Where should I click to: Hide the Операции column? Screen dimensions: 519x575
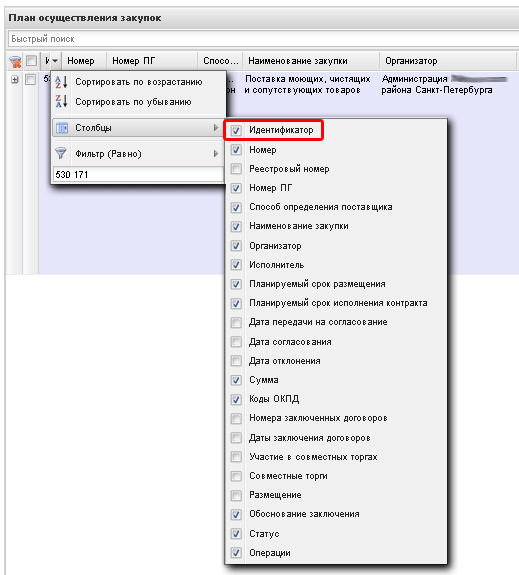pyautogui.click(x=236, y=553)
